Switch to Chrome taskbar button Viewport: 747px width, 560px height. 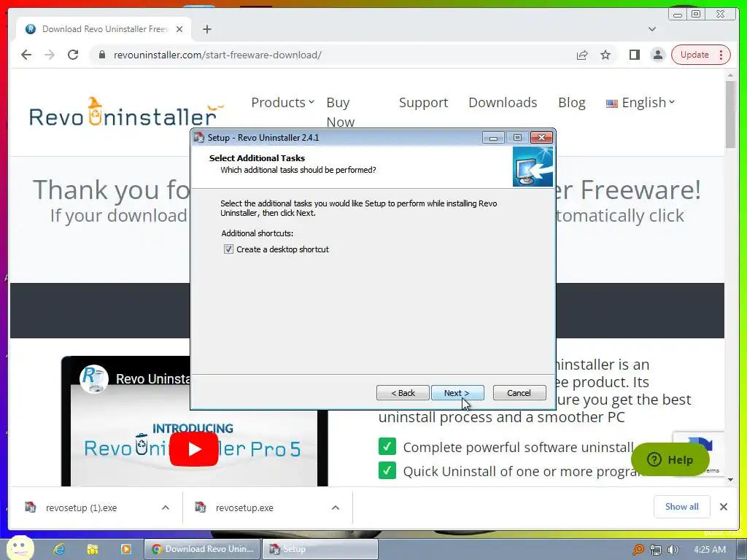[x=203, y=549]
